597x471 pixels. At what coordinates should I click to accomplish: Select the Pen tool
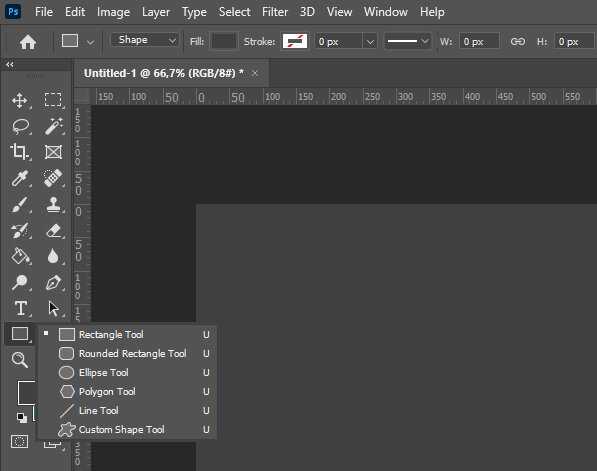coord(53,283)
